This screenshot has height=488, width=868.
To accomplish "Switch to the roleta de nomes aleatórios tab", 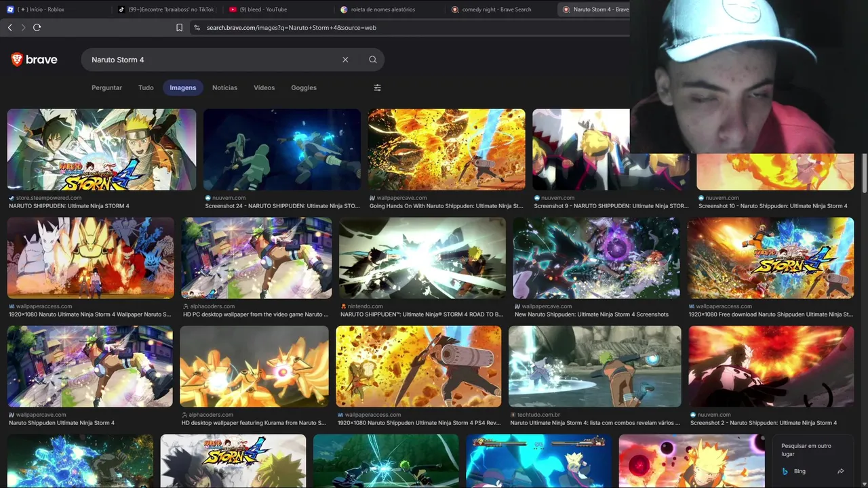I will coord(388,9).
